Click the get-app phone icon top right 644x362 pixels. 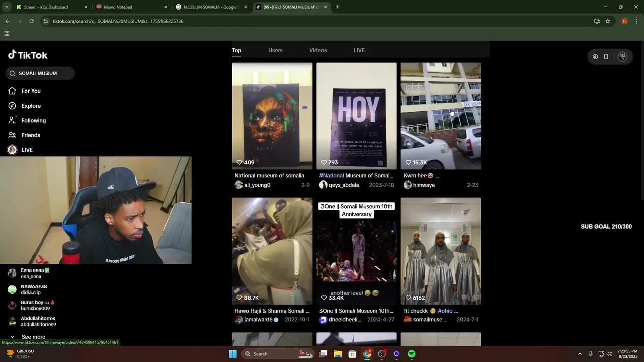tap(606, 57)
